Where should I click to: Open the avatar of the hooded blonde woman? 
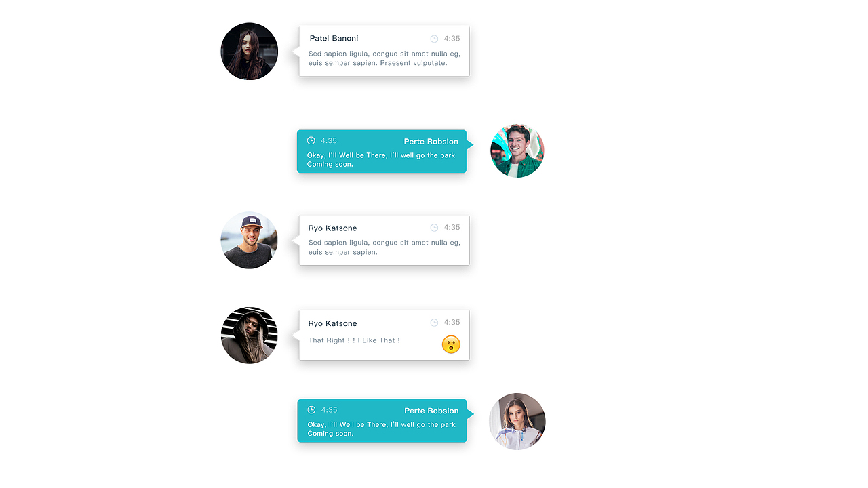[x=250, y=335]
